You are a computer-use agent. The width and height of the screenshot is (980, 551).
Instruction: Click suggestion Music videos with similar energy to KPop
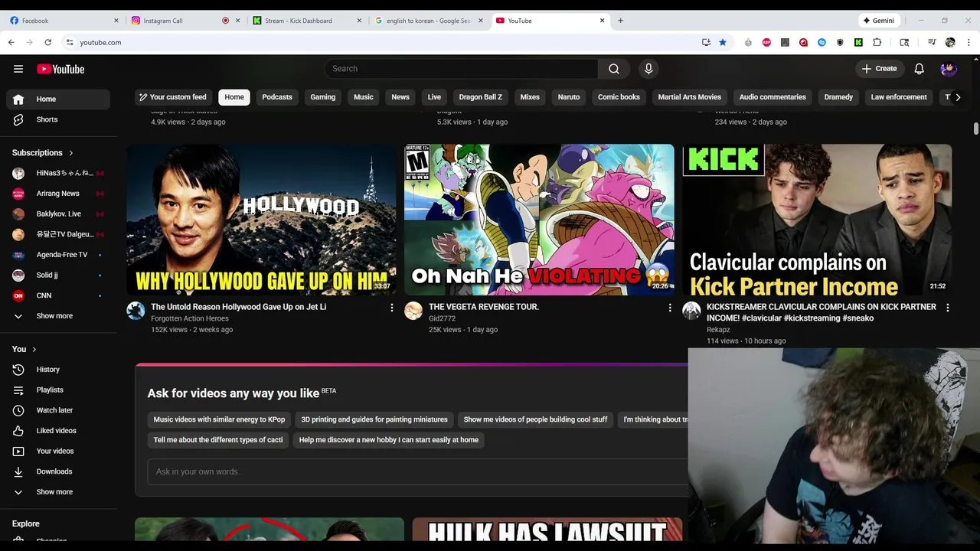(x=219, y=419)
